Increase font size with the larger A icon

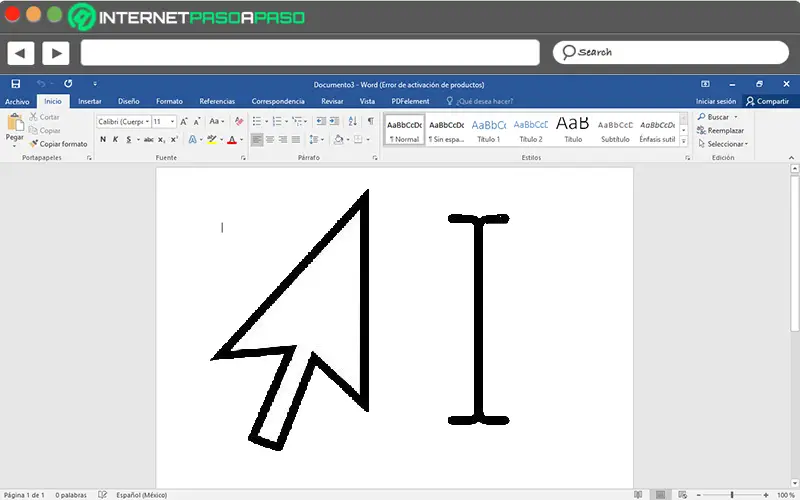pos(184,121)
